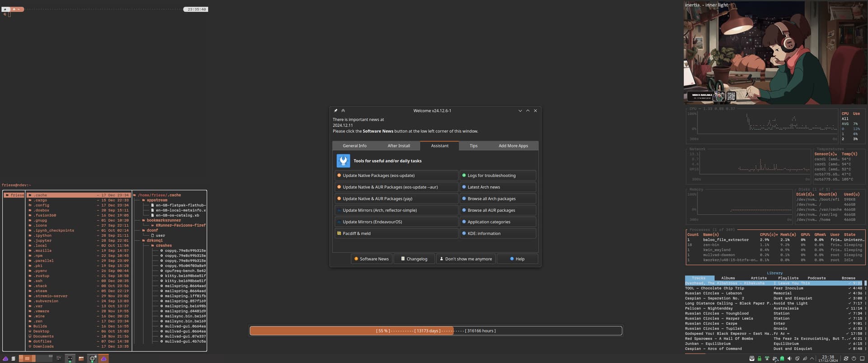
Task: Open the volume speaker tray icon
Action: coord(789,358)
